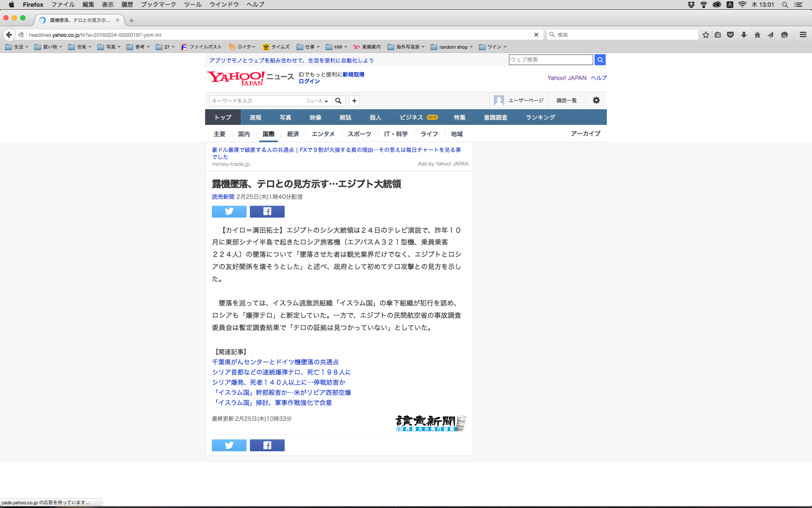Go to Firefox home icon
The height and width of the screenshot is (508, 812).
point(757,35)
